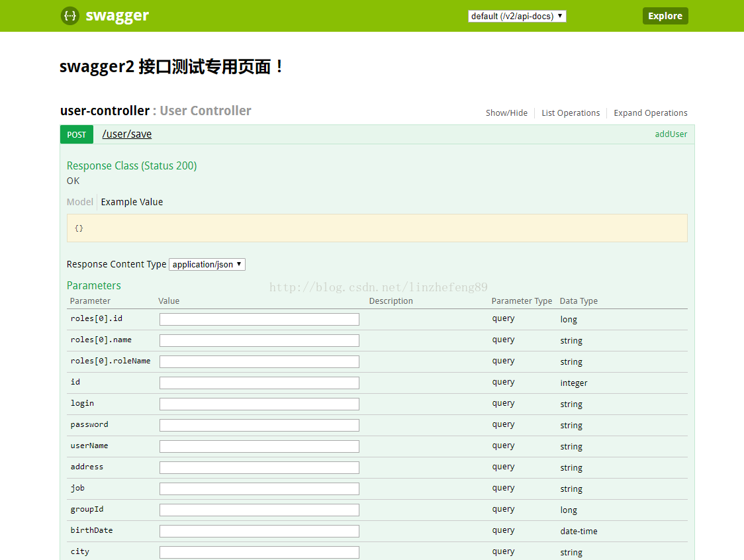Click the addUser operation link
This screenshot has width=744, height=560.
[x=671, y=134]
